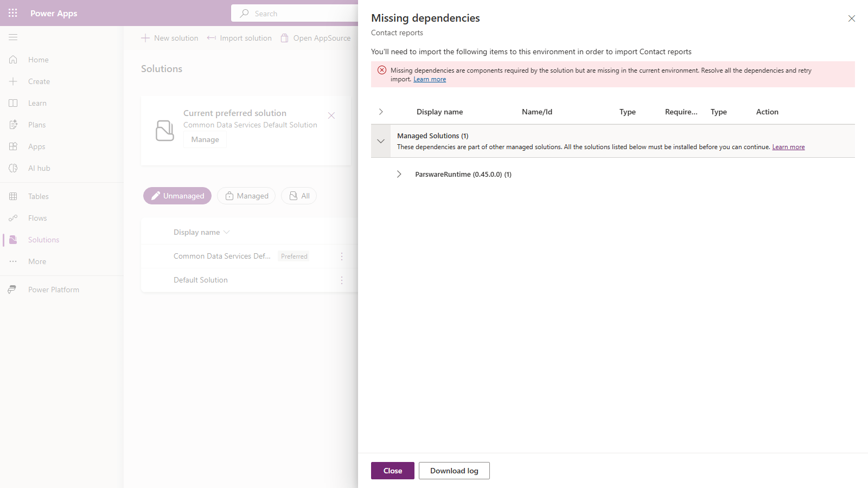
Task: Open the Learn book icon
Action: (13, 103)
